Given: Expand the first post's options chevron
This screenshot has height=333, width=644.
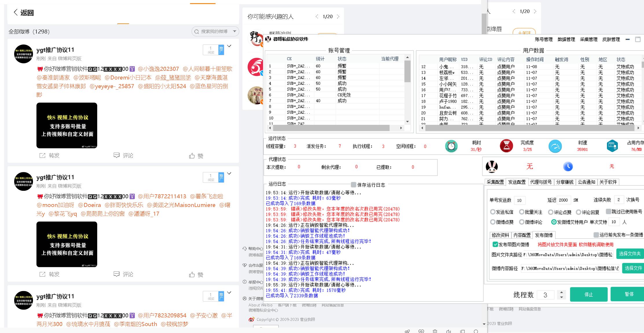Looking at the screenshot, I should 229,46.
